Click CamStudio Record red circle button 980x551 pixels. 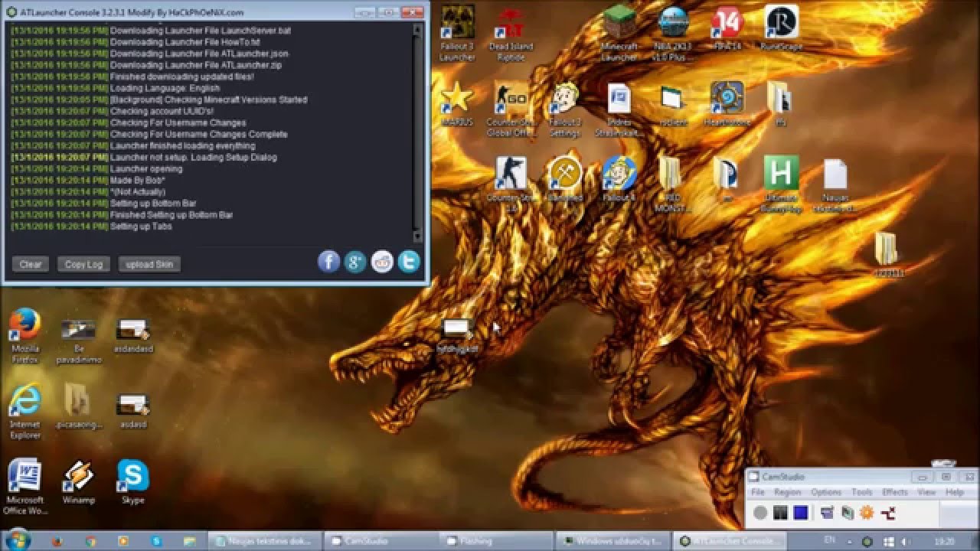click(760, 513)
